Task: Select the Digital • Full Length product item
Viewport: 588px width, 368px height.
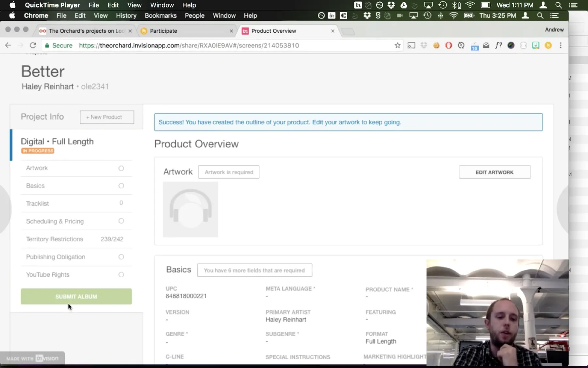Action: pyautogui.click(x=76, y=145)
